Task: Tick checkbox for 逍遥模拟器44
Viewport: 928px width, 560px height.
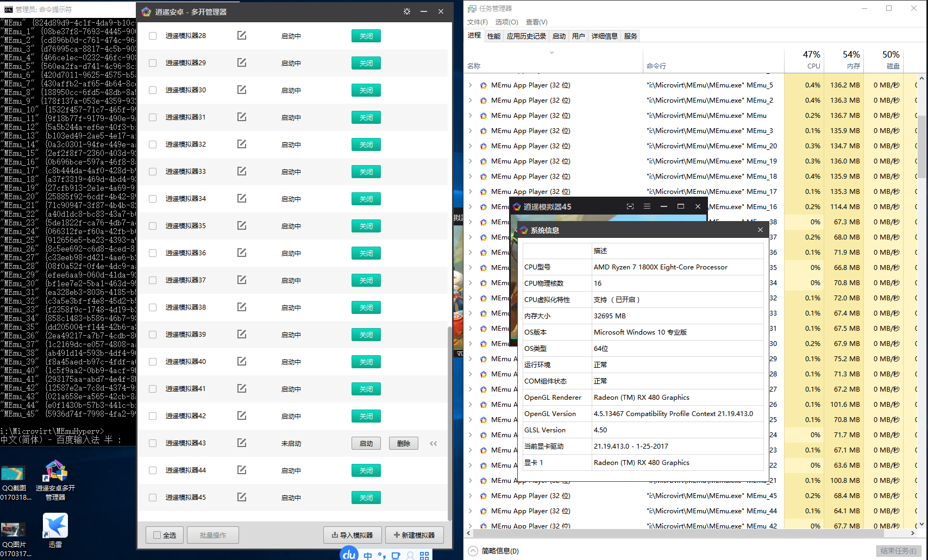Action: coord(153,470)
